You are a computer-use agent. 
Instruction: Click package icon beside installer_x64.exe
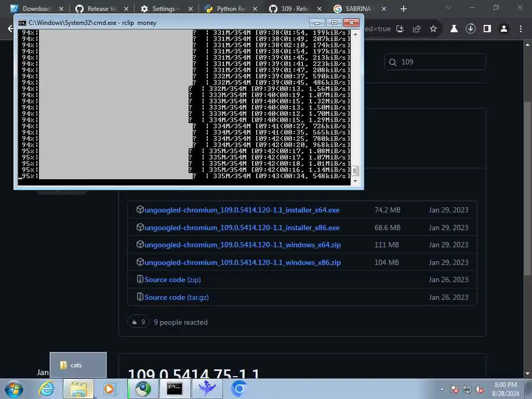click(x=140, y=210)
